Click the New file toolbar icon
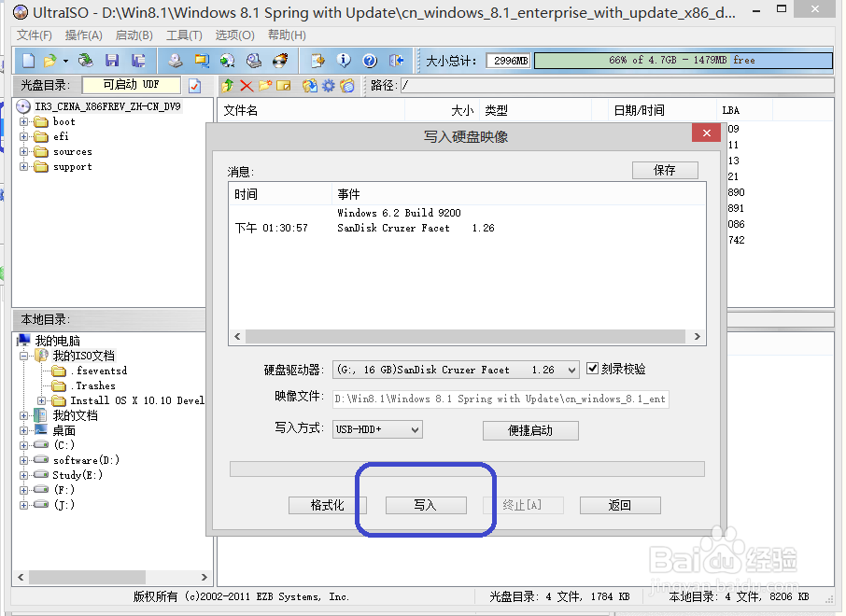The width and height of the screenshot is (846, 616). point(28,61)
